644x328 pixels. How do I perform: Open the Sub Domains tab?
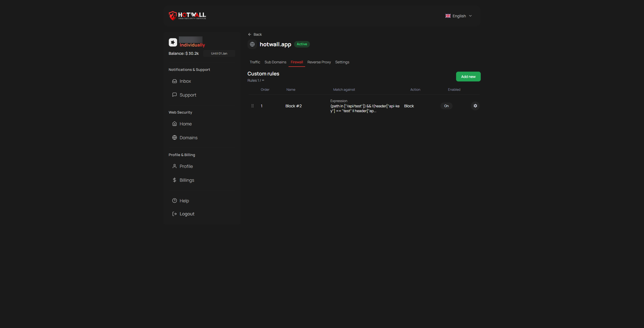pyautogui.click(x=275, y=62)
